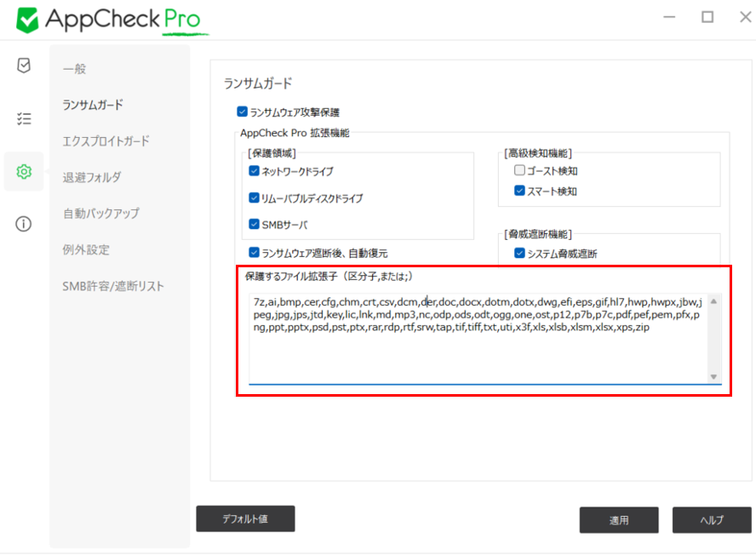Click the ヘルプ button

(x=711, y=520)
